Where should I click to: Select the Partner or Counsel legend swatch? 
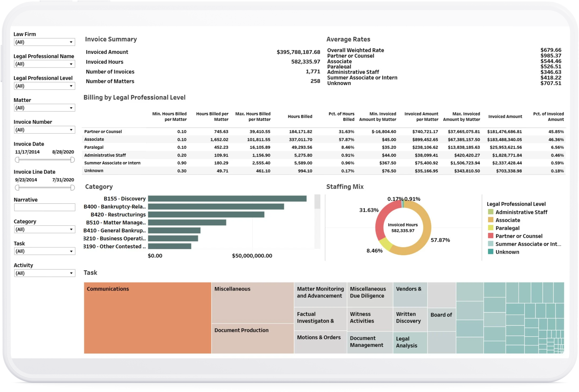pyautogui.click(x=490, y=236)
